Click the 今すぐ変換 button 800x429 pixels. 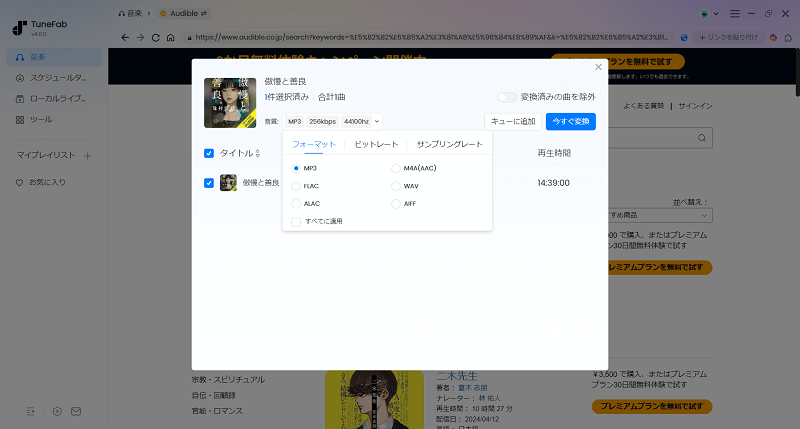(570, 121)
